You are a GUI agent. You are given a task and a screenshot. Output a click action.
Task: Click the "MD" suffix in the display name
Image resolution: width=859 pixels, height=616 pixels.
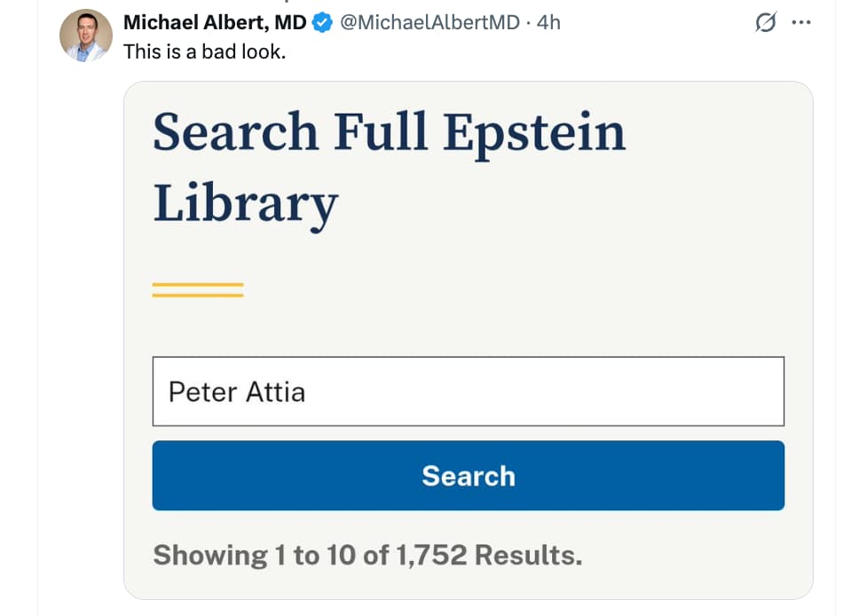point(290,23)
